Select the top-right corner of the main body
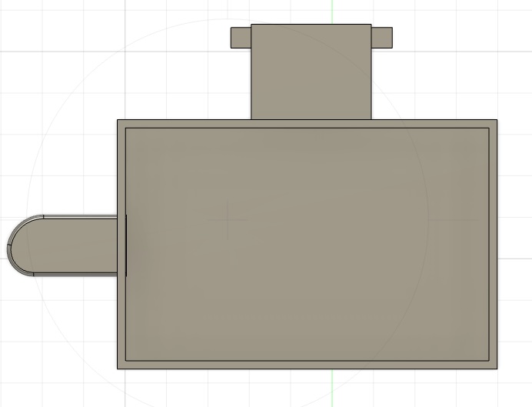The height and width of the screenshot is (407, 532). pos(497,121)
